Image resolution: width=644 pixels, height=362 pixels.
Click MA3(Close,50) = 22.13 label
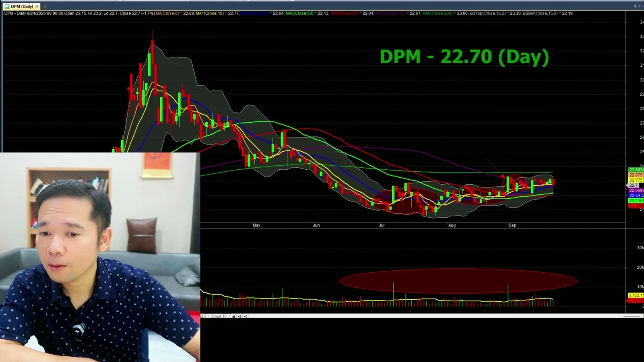coord(307,13)
